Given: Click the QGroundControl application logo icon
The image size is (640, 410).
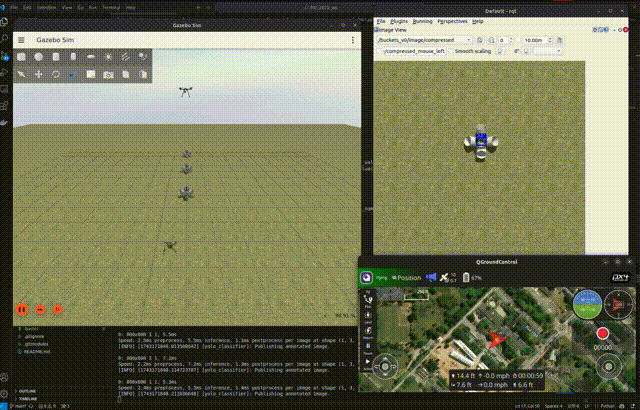Looking at the screenshot, I should [367, 277].
